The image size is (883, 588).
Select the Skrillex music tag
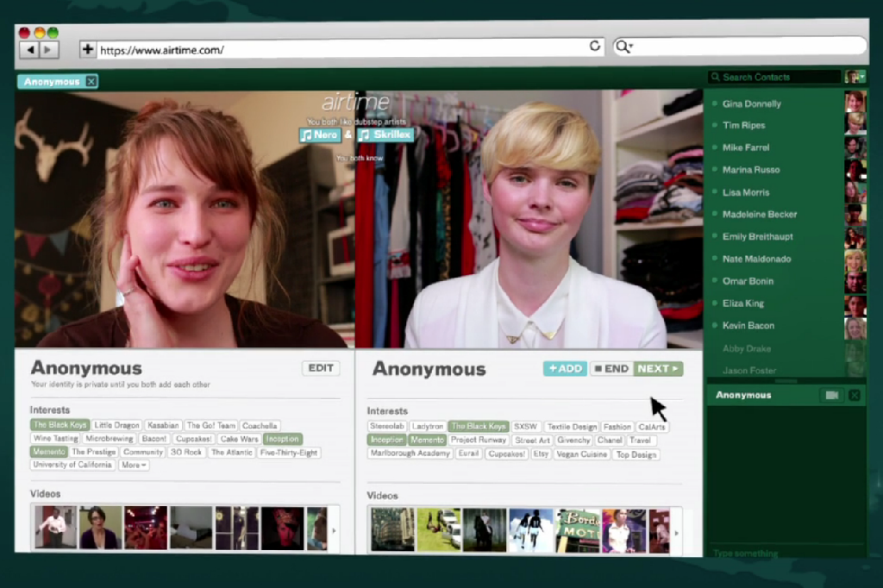pyautogui.click(x=385, y=135)
